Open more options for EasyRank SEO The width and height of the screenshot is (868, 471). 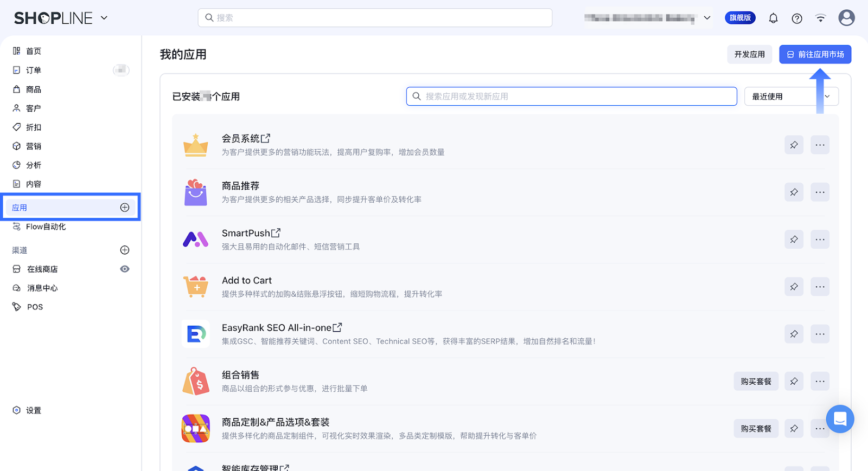tap(820, 334)
